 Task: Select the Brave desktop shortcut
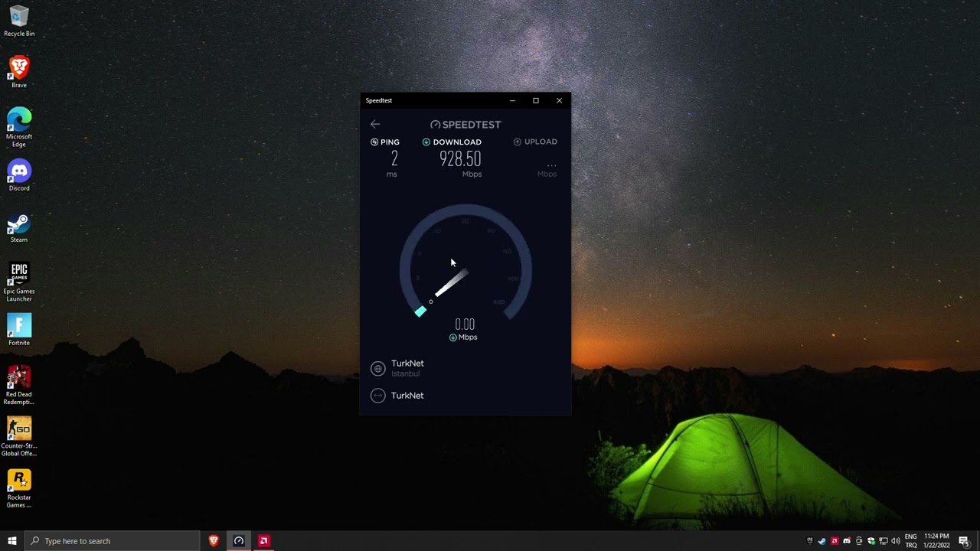[x=19, y=73]
